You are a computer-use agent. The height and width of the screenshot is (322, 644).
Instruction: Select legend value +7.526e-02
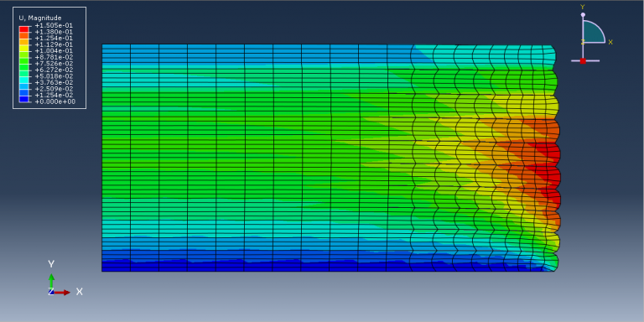tap(54, 64)
